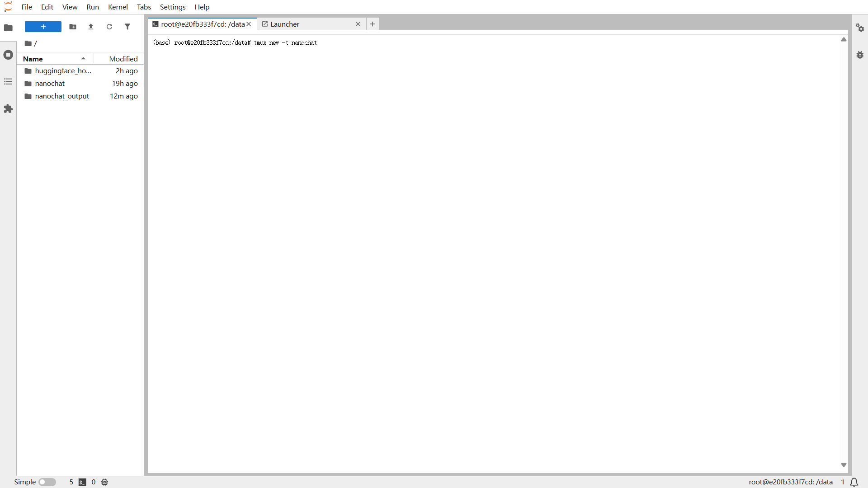The width and height of the screenshot is (868, 488).
Task: Sort files by Modified column header
Action: [x=119, y=59]
